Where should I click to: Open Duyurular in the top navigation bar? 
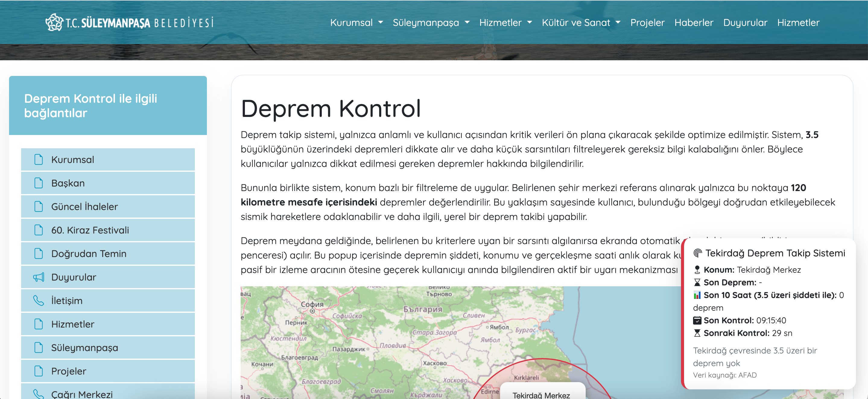(x=745, y=23)
